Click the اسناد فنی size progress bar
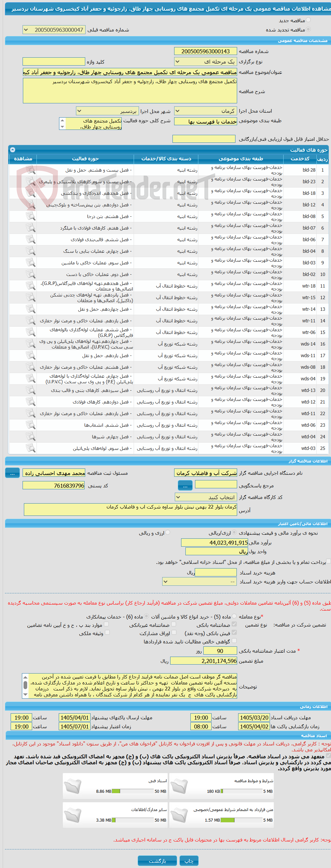The image size is (331, 868). tap(133, 791)
